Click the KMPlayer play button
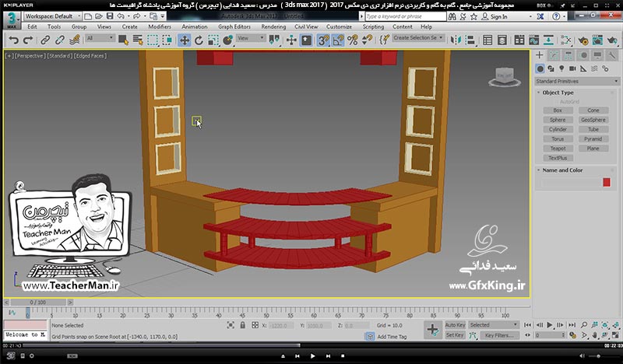Image resolution: width=623 pixels, height=364 pixels. [x=313, y=356]
